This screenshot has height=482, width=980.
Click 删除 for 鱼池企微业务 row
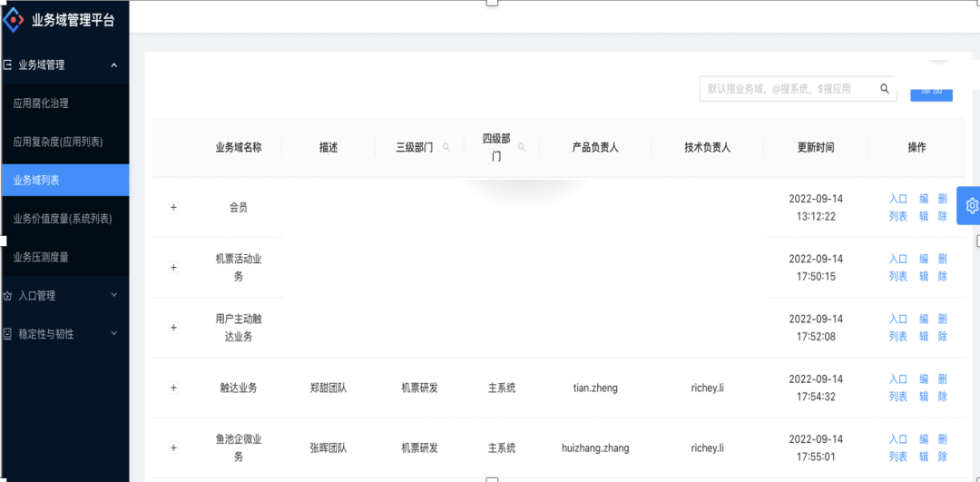[943, 448]
